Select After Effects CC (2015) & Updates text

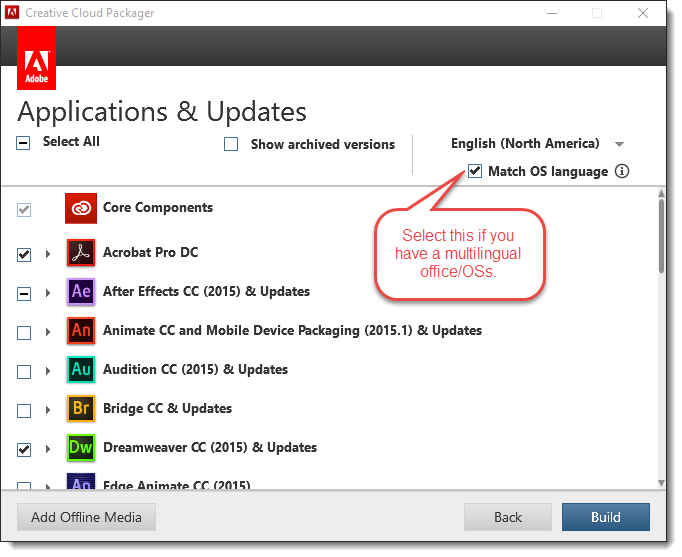[x=207, y=292]
